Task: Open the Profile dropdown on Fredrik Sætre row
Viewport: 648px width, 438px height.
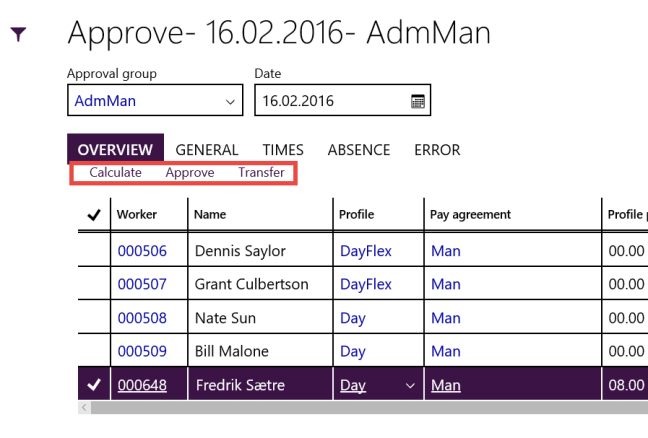Action: click(x=408, y=385)
